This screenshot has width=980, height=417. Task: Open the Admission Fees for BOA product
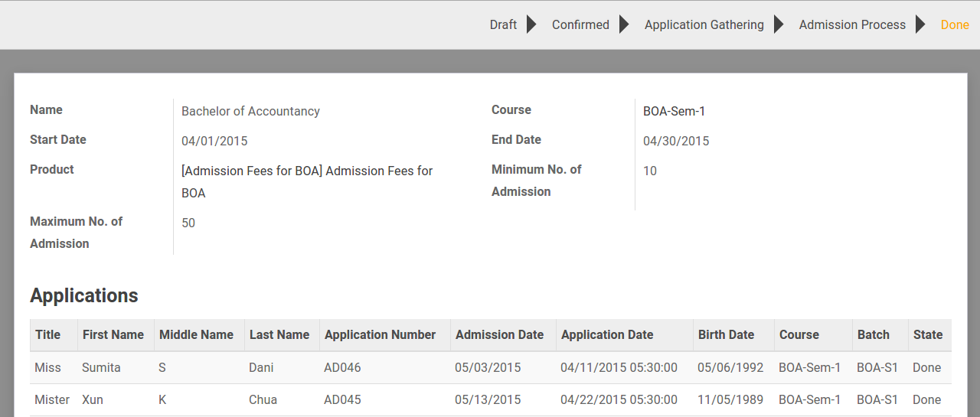point(307,182)
